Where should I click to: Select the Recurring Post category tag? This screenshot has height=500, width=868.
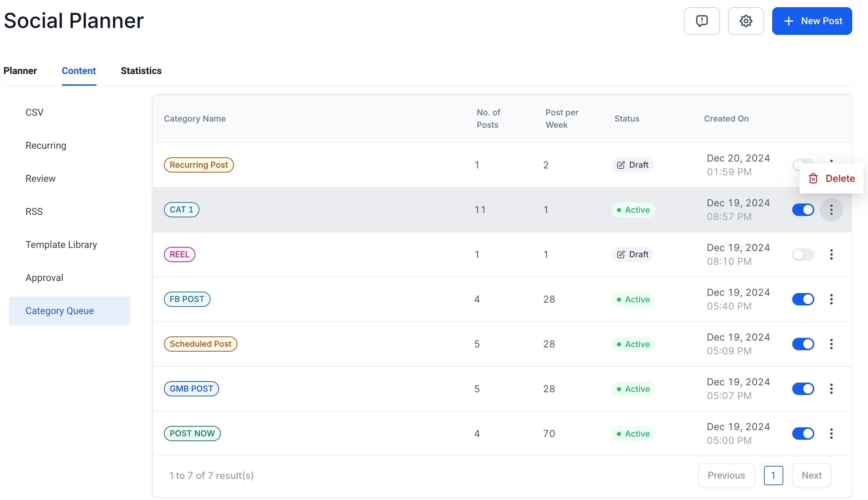tap(198, 165)
